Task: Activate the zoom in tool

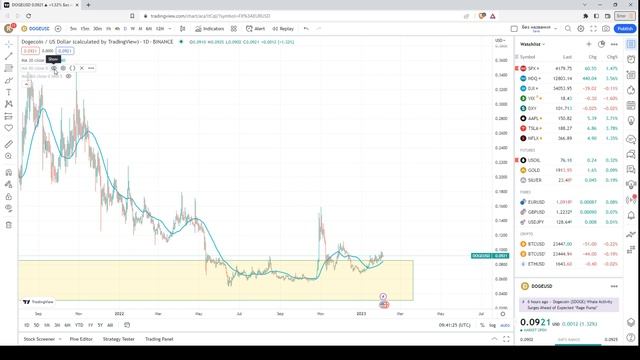Action: [9, 156]
